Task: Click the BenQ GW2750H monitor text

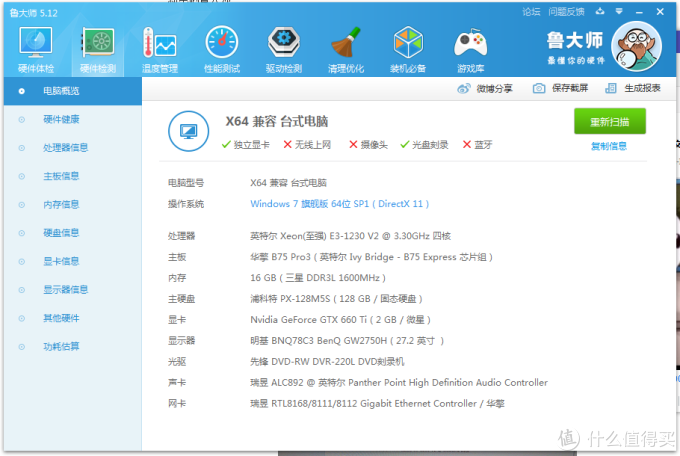Action: coord(347,341)
